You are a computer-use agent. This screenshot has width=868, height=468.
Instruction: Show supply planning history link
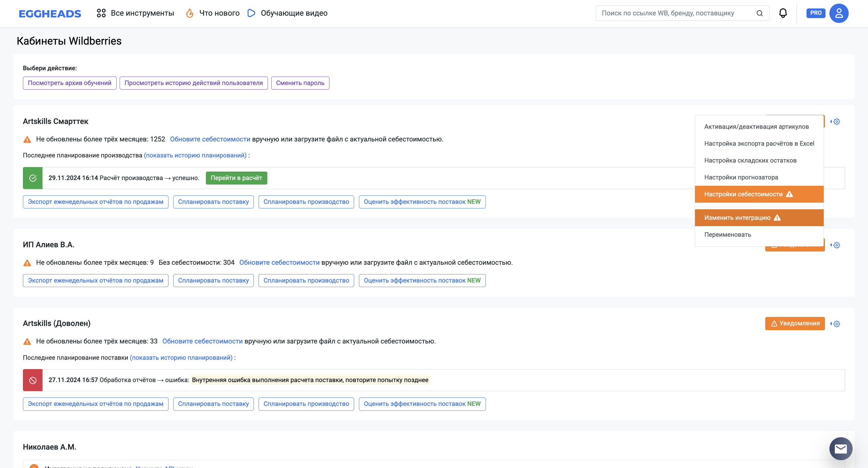[181, 358]
